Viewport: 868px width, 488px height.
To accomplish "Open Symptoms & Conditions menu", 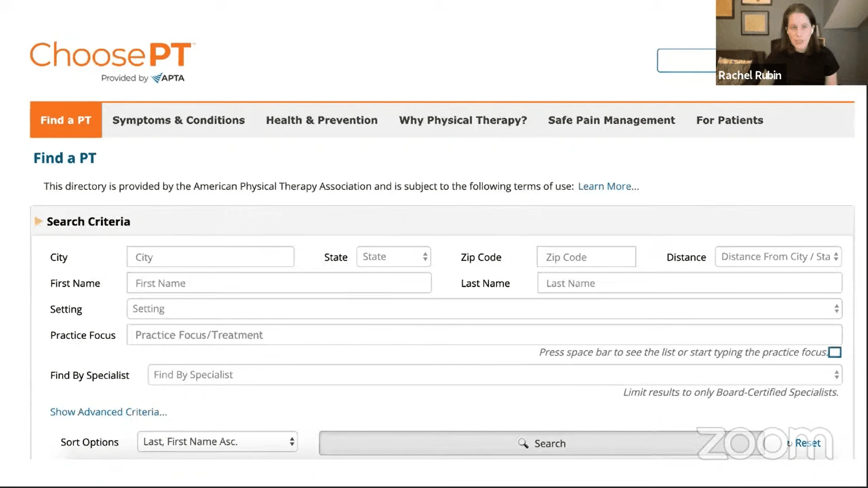I will coord(179,120).
